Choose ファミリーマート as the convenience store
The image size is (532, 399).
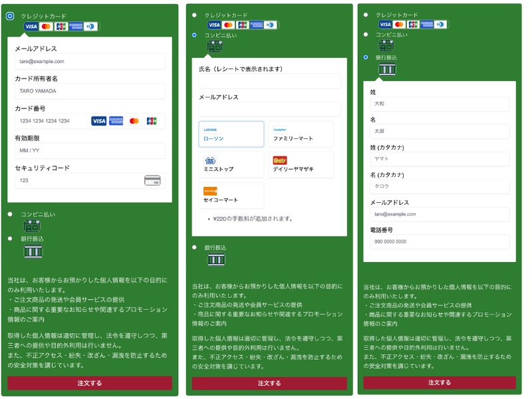point(301,134)
